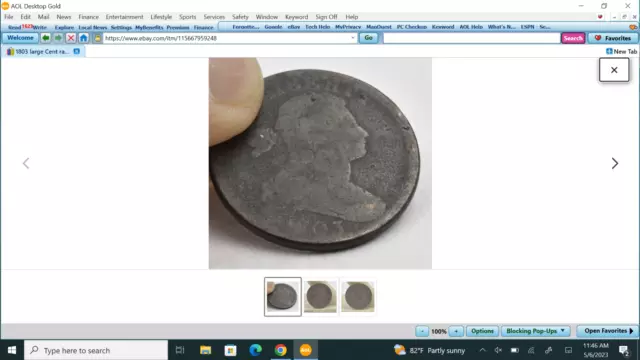640x360 pixels.
Task: Open the Sports menu
Action: [x=187, y=17]
